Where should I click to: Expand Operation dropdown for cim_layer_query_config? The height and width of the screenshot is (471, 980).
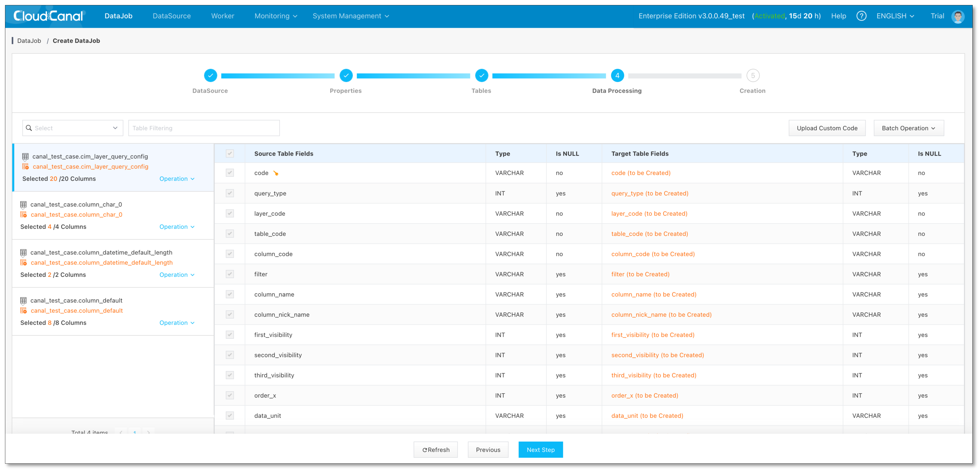177,179
